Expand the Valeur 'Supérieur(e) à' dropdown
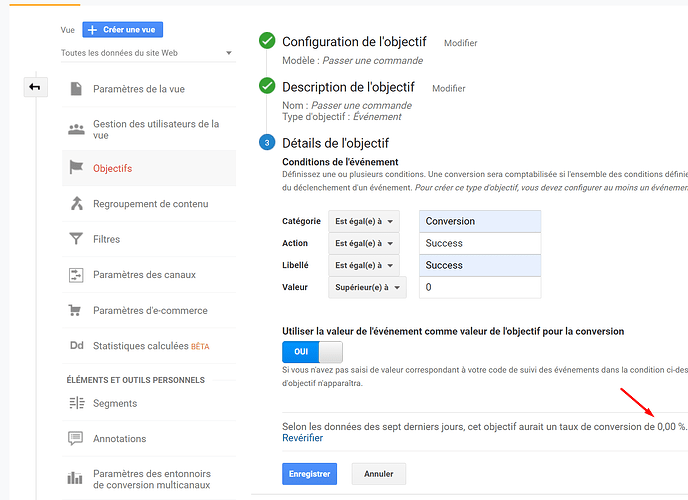Viewport: 688px width, 500px height. pos(367,288)
